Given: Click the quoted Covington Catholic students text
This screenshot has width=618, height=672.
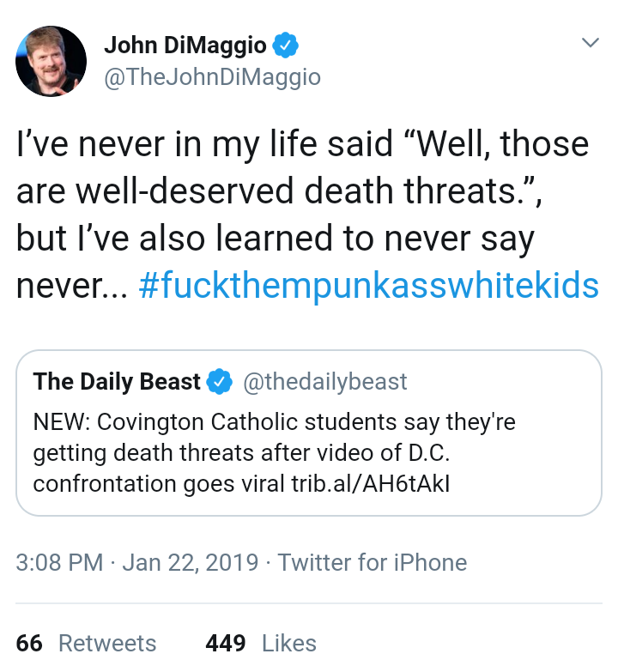Looking at the screenshot, I should point(275,452).
